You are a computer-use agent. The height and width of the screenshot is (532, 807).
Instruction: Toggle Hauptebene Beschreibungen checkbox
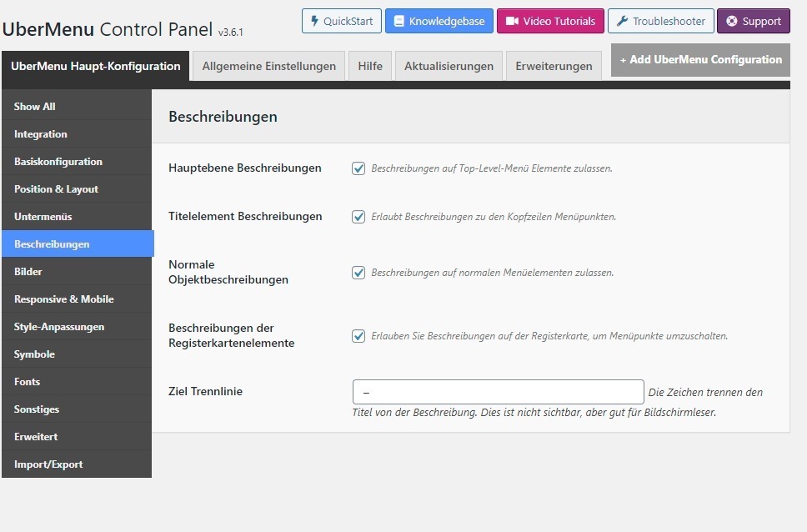[x=358, y=168]
